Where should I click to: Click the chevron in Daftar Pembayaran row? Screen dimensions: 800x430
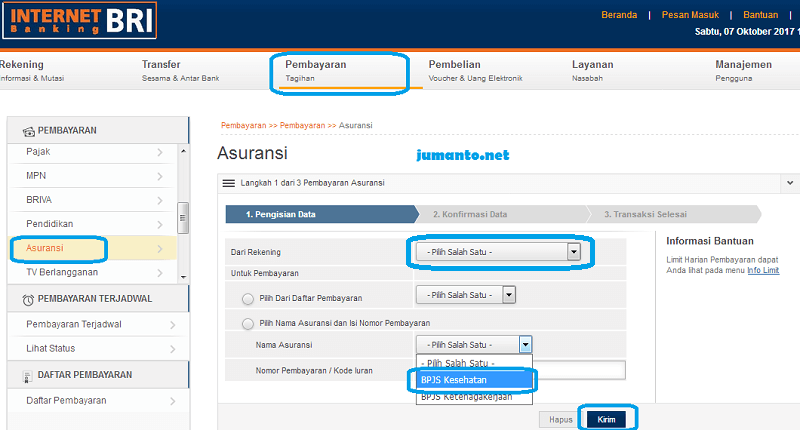tap(172, 401)
